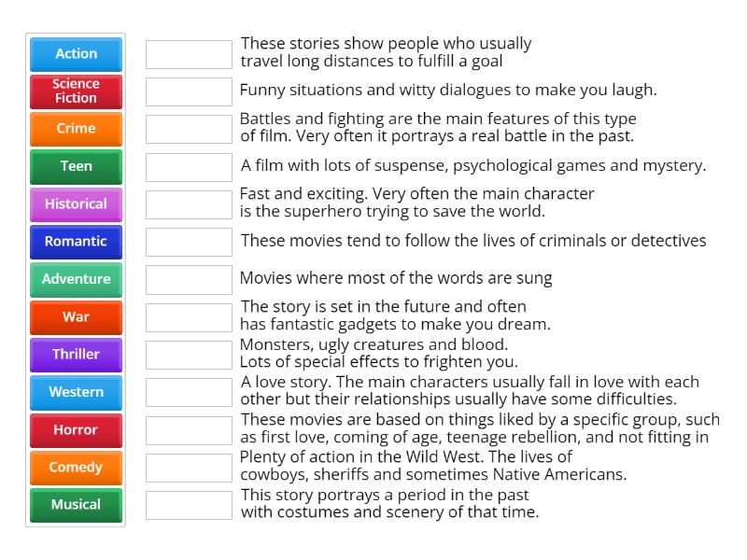Viewport: 747px width, 560px height.
Task: Select the purple Thriller tile
Action: click(76, 355)
